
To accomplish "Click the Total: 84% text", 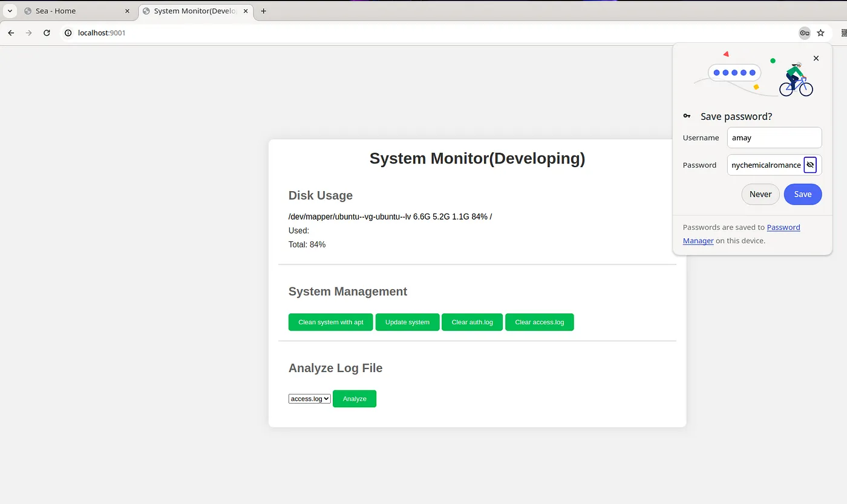I will point(307,244).
